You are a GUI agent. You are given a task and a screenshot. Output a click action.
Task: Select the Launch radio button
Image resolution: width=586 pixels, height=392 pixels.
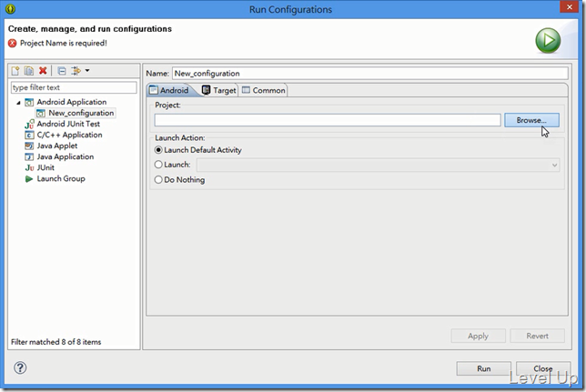158,165
